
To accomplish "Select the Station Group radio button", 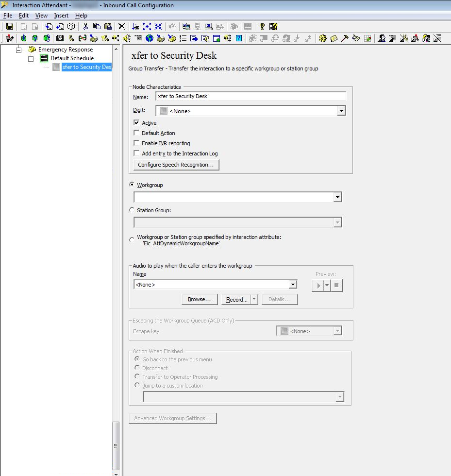I will pyautogui.click(x=132, y=210).
